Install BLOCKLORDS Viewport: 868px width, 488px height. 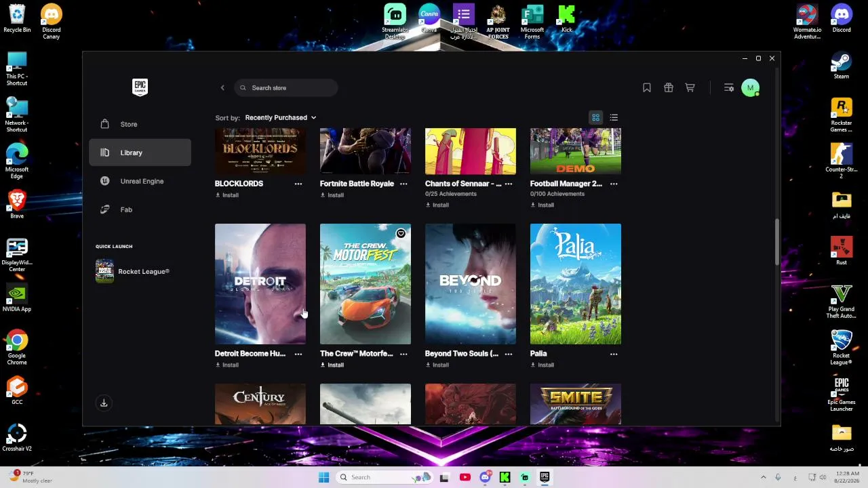click(x=227, y=195)
